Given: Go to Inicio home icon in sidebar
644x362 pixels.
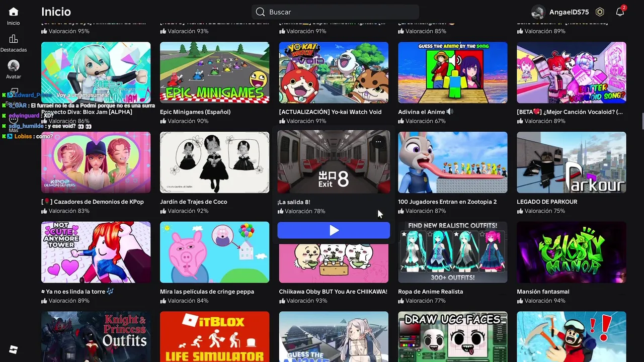Looking at the screenshot, I should [x=14, y=12].
